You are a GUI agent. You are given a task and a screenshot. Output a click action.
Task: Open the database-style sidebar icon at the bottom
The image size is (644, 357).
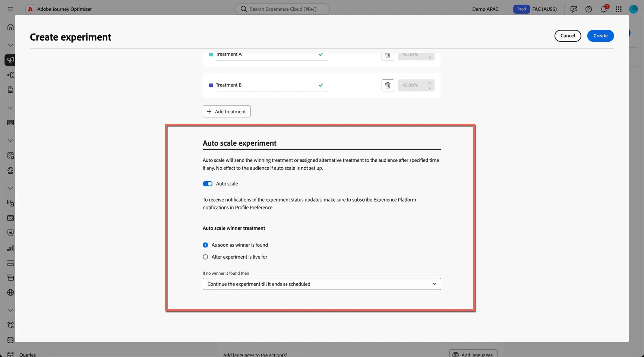click(x=10, y=340)
